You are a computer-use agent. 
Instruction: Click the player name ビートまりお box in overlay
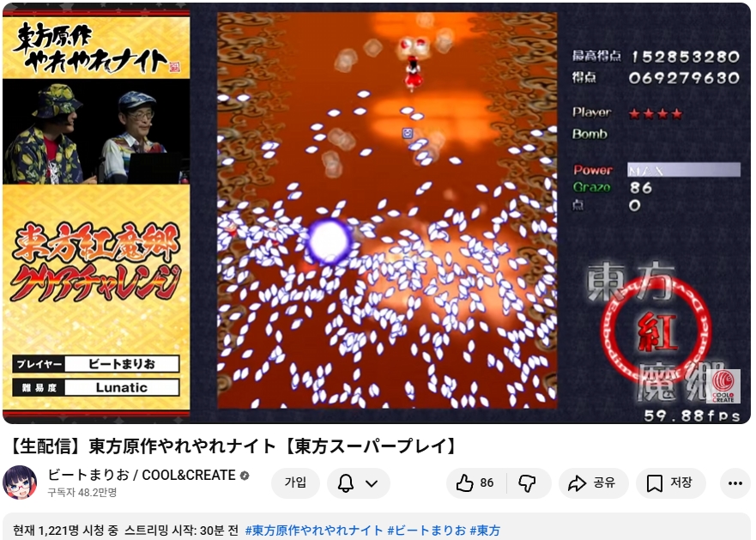tap(122, 364)
